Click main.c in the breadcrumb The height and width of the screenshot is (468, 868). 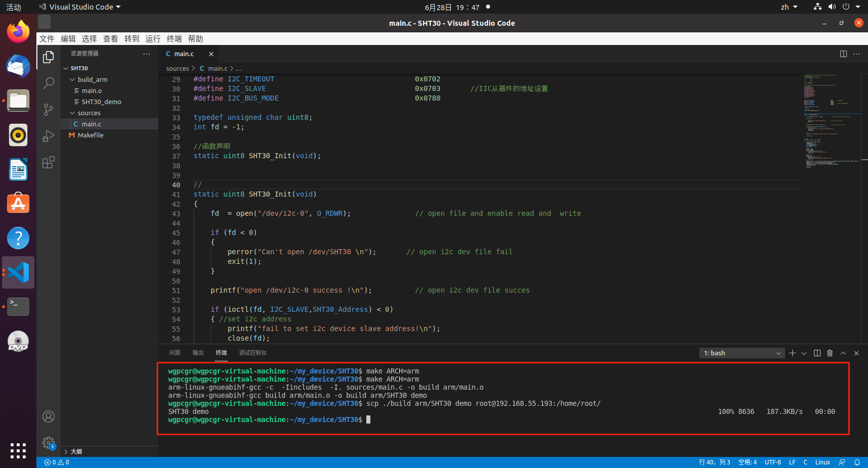coord(218,69)
